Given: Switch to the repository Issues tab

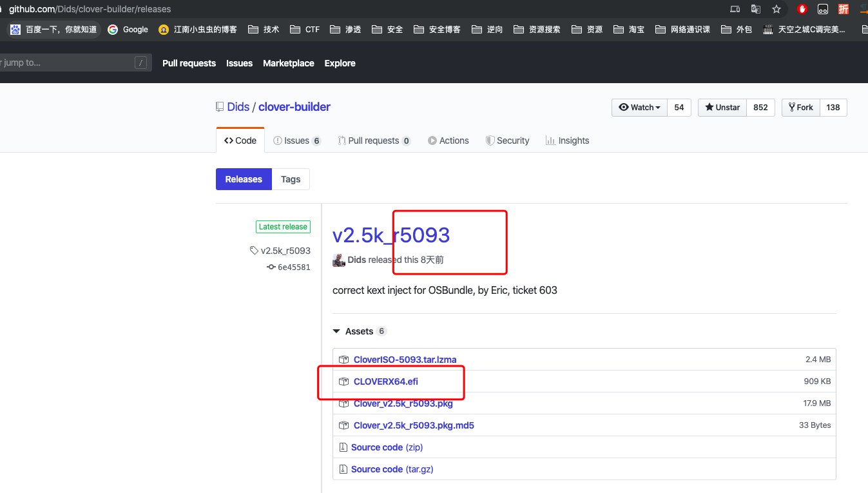Looking at the screenshot, I should (x=297, y=140).
